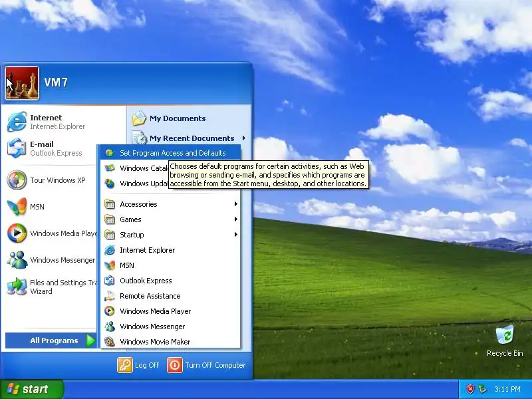Open Startup menu entry

[171, 235]
